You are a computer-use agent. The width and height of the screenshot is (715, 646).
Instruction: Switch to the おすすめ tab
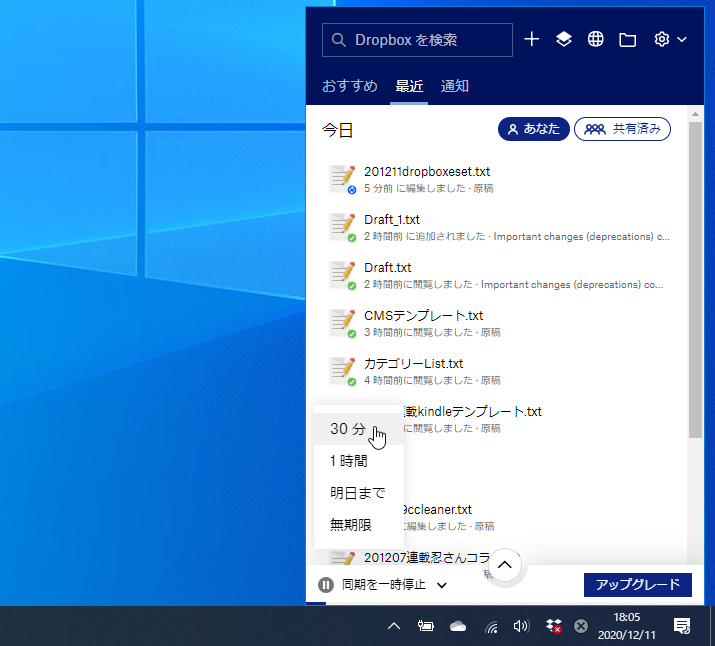pos(350,86)
